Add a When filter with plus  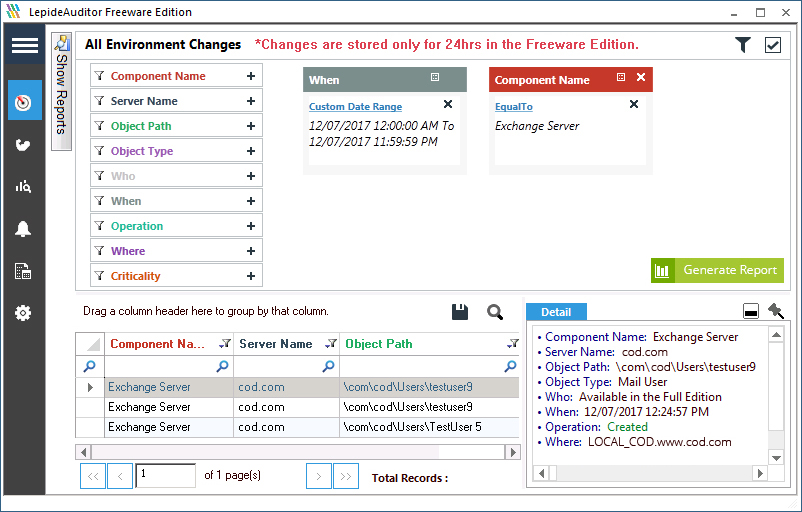point(251,202)
